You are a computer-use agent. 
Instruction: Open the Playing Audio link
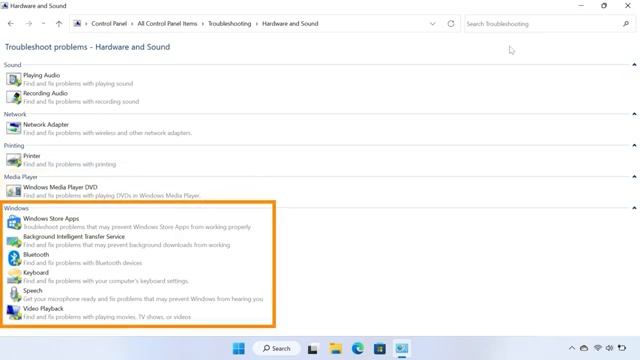(42, 75)
